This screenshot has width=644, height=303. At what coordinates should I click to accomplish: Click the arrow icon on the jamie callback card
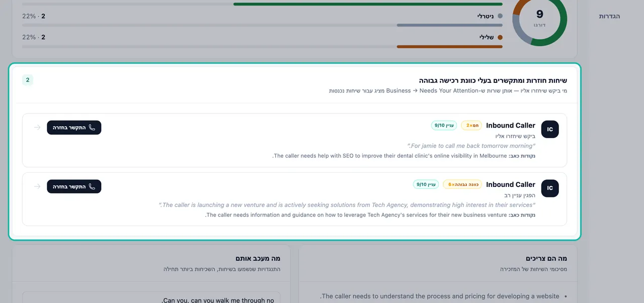coord(37,128)
